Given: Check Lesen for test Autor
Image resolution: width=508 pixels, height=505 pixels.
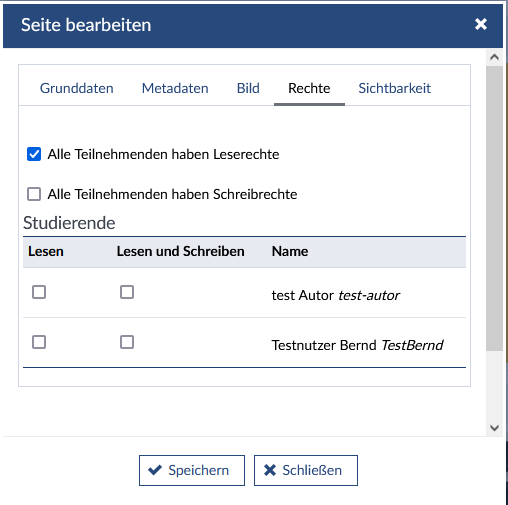Looking at the screenshot, I should (x=39, y=292).
